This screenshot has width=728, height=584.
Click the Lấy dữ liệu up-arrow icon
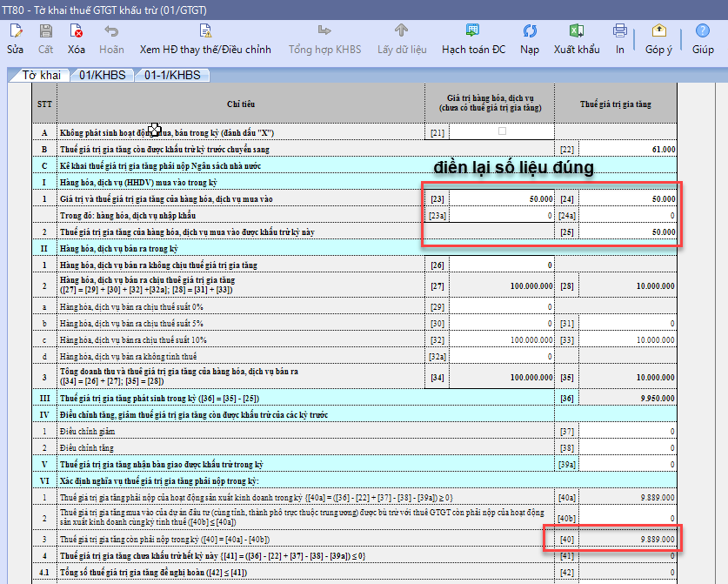pyautogui.click(x=402, y=30)
